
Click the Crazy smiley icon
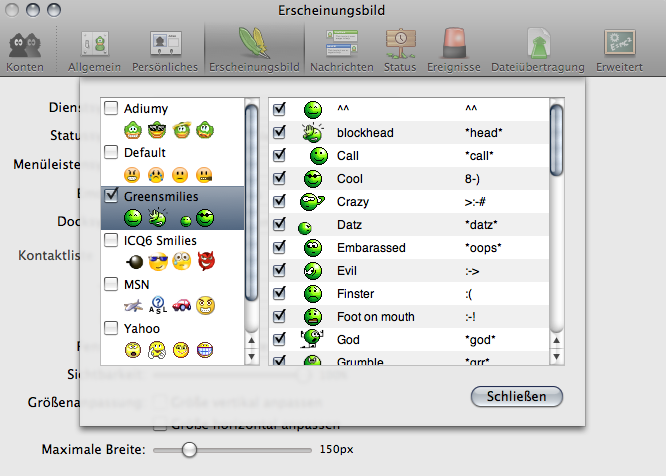point(312,202)
